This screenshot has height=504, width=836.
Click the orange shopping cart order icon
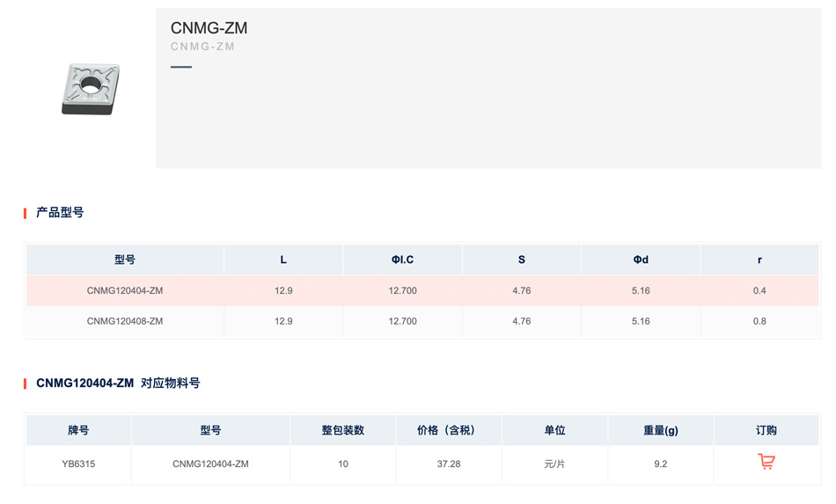[x=766, y=462]
